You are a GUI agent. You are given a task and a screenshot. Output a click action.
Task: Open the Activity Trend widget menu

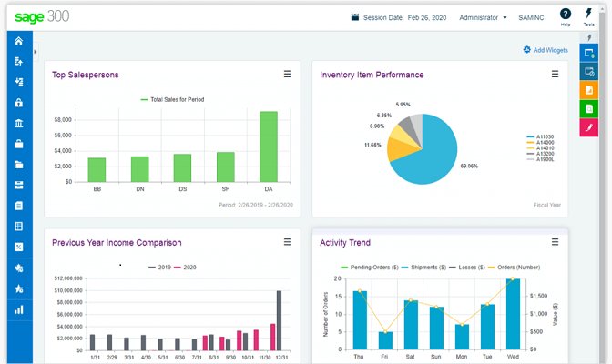pyautogui.click(x=555, y=242)
